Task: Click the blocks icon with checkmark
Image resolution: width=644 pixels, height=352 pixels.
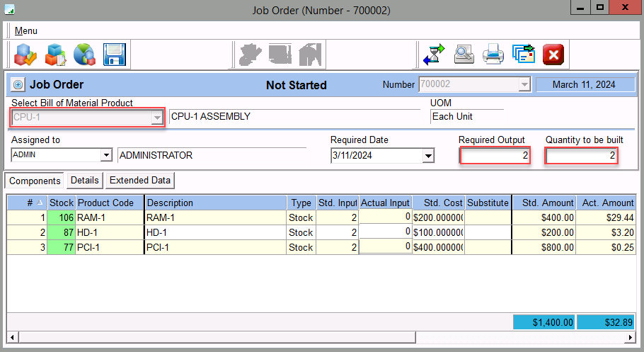Action: coord(25,55)
